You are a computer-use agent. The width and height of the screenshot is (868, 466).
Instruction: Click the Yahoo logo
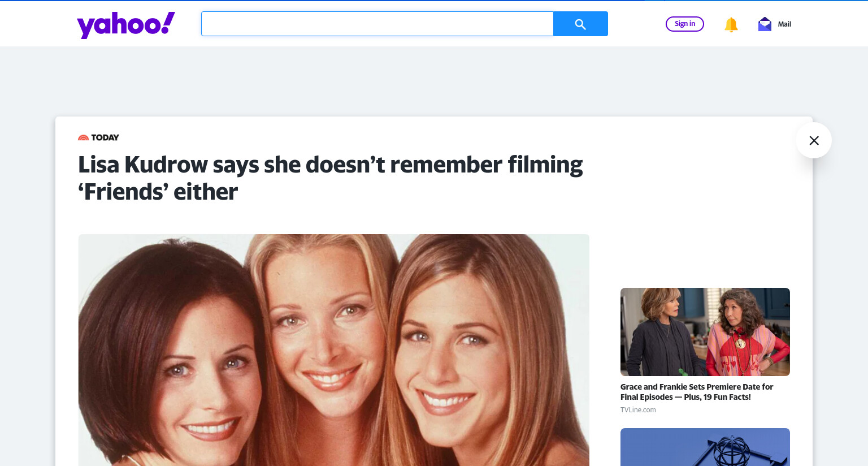pos(126,25)
